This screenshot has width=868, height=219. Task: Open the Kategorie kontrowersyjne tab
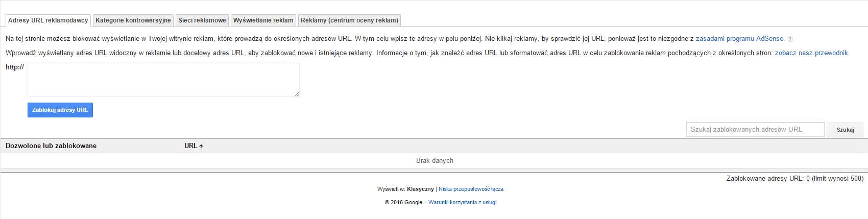[133, 20]
